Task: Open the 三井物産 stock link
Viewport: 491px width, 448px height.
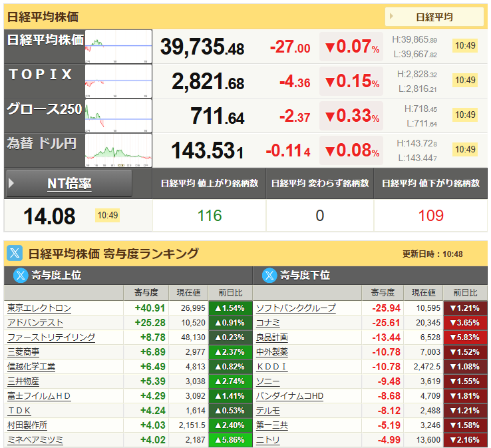Action: pos(23,381)
